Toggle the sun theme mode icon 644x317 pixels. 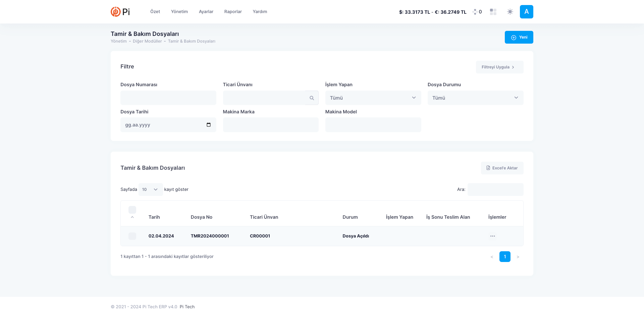coord(510,12)
